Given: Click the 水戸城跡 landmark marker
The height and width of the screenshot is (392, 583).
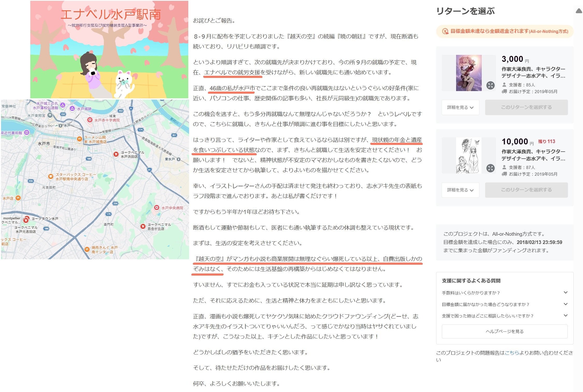Looking at the screenshot, I should tap(72, 108).
